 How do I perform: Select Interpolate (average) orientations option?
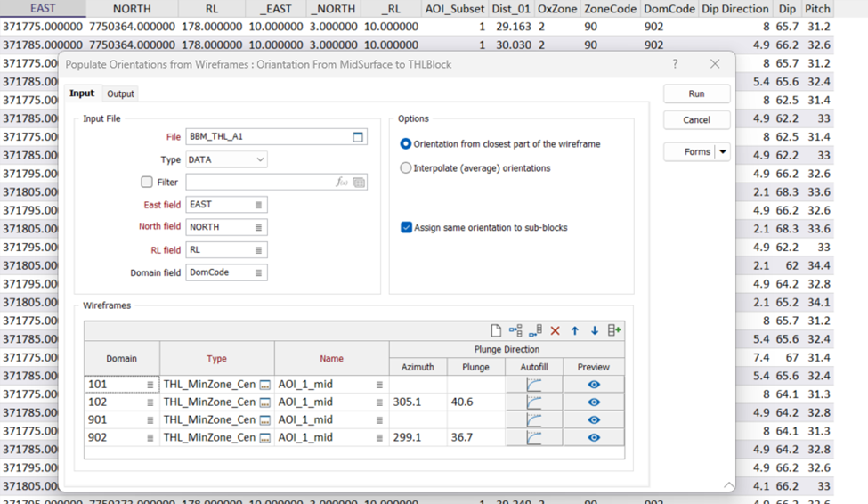point(407,168)
